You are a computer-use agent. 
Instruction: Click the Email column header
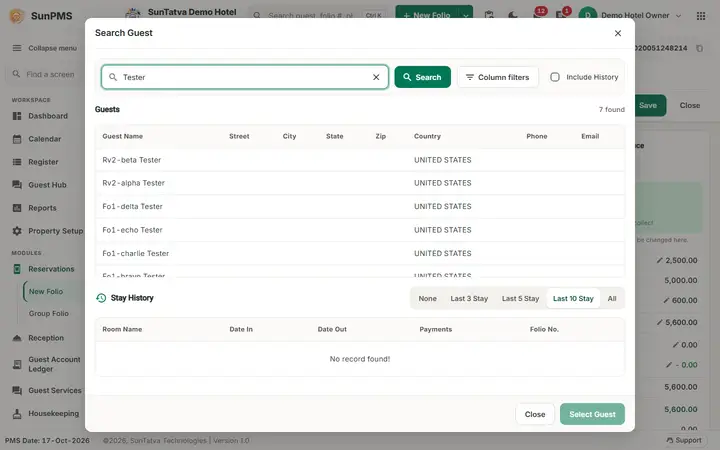point(590,136)
